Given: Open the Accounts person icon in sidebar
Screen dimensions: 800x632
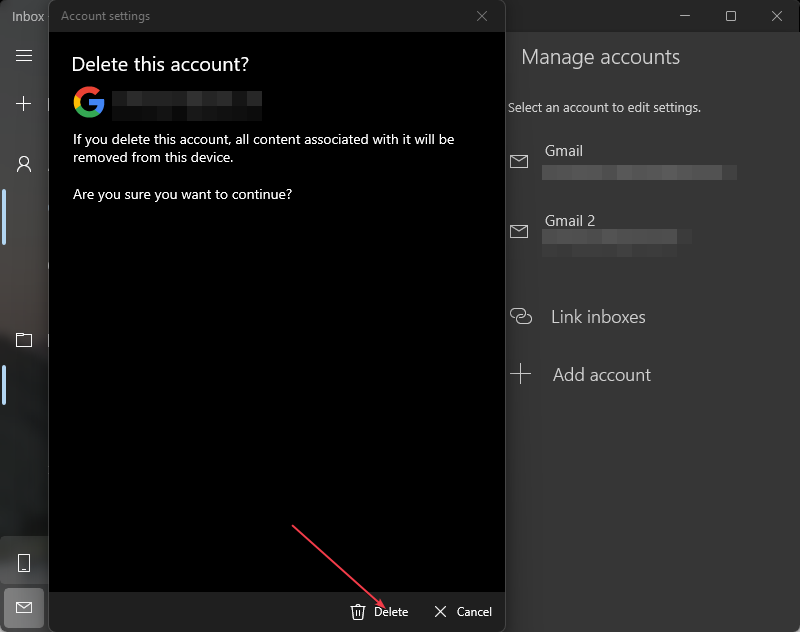Looking at the screenshot, I should pos(24,164).
